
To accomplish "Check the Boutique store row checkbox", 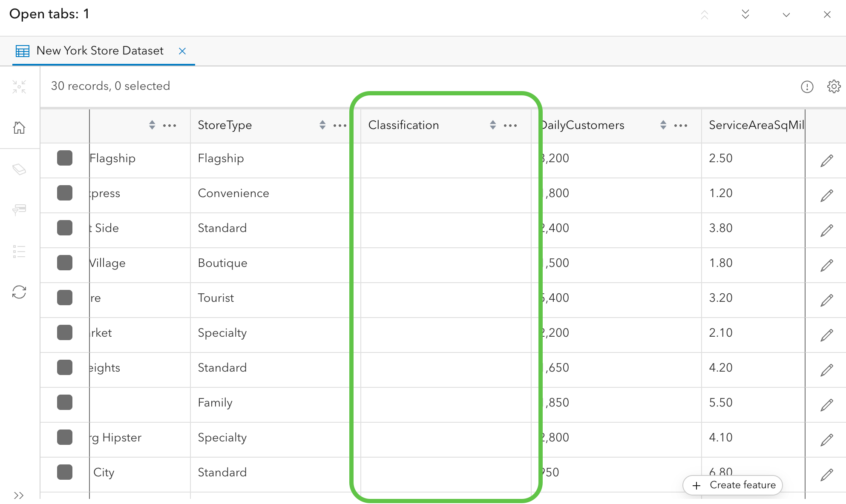I will (x=65, y=263).
